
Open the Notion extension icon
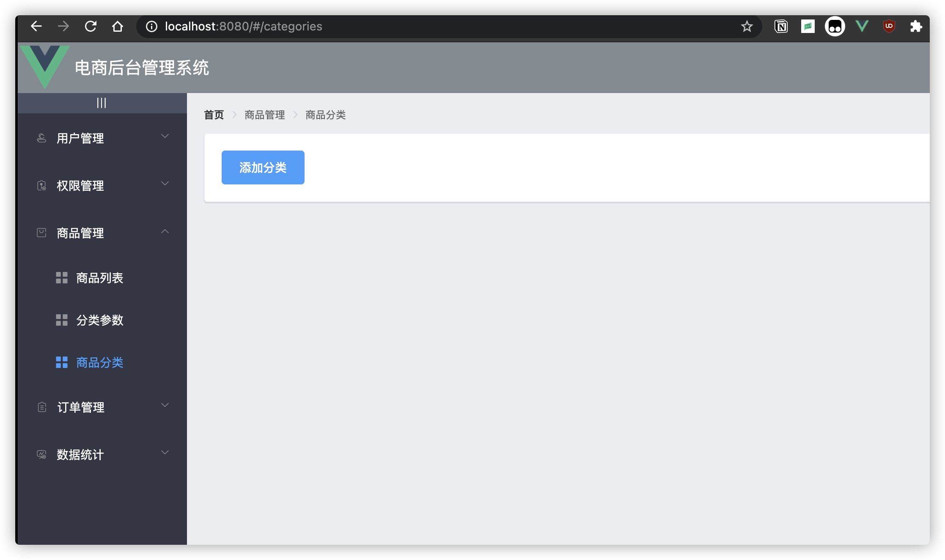[x=781, y=26]
